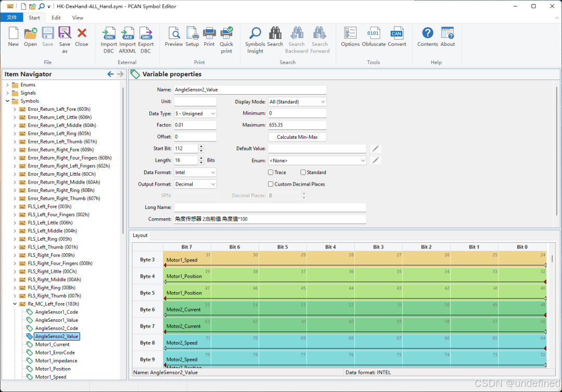The width and height of the screenshot is (562, 392).
Task: Expand the Enums tree node
Action: coord(7,85)
